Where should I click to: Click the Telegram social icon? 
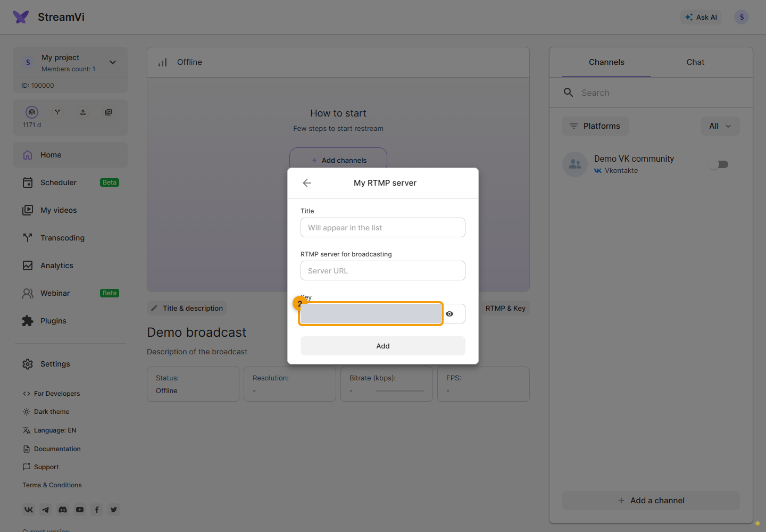[46, 510]
